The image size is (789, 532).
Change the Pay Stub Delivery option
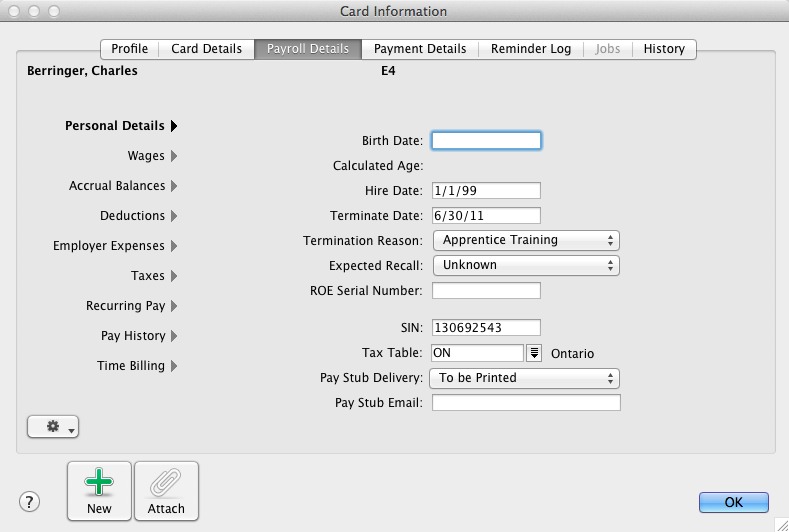[x=526, y=378]
